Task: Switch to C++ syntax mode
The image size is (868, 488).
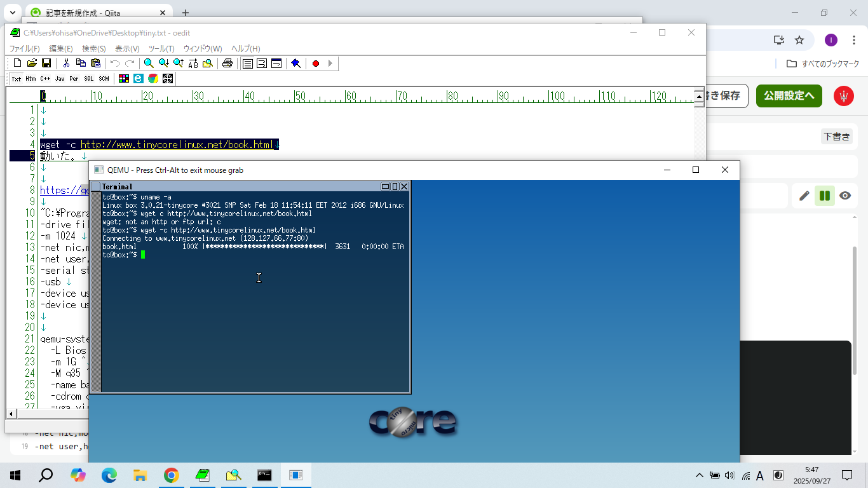Action: point(45,79)
